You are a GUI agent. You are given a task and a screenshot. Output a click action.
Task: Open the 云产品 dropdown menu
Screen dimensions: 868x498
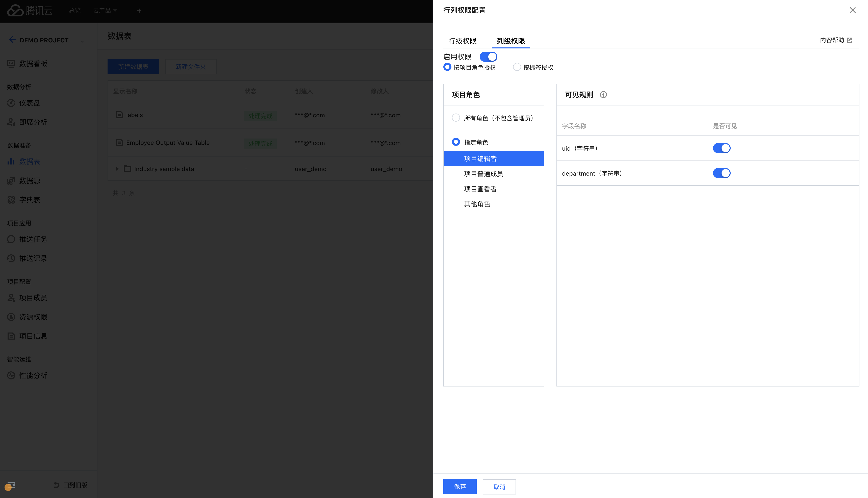click(105, 11)
